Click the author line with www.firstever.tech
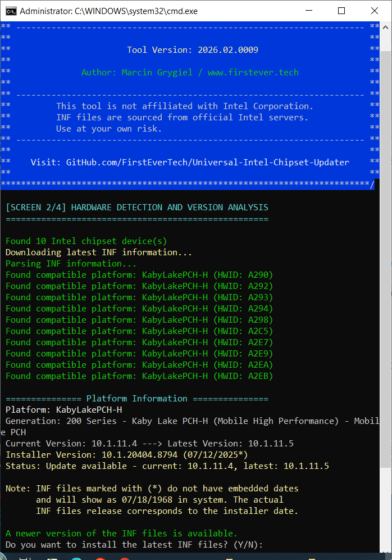The image size is (392, 560). (190, 73)
